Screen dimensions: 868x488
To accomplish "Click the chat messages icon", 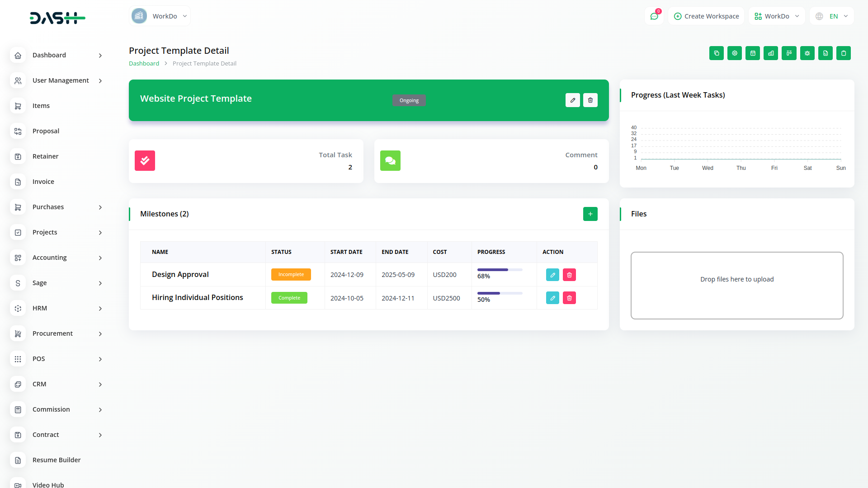I will pos(654,16).
